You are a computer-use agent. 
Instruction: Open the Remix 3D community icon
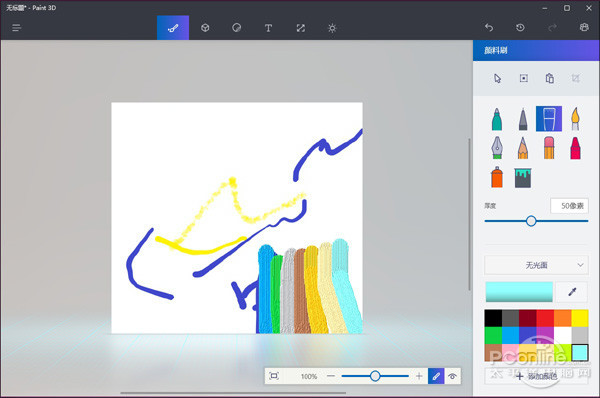[584, 27]
